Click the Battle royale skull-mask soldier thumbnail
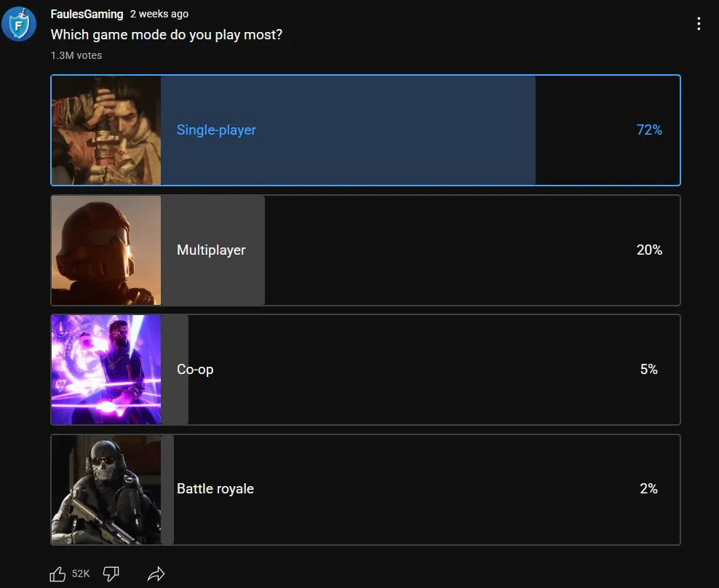Image resolution: width=719 pixels, height=588 pixels. [x=106, y=489]
